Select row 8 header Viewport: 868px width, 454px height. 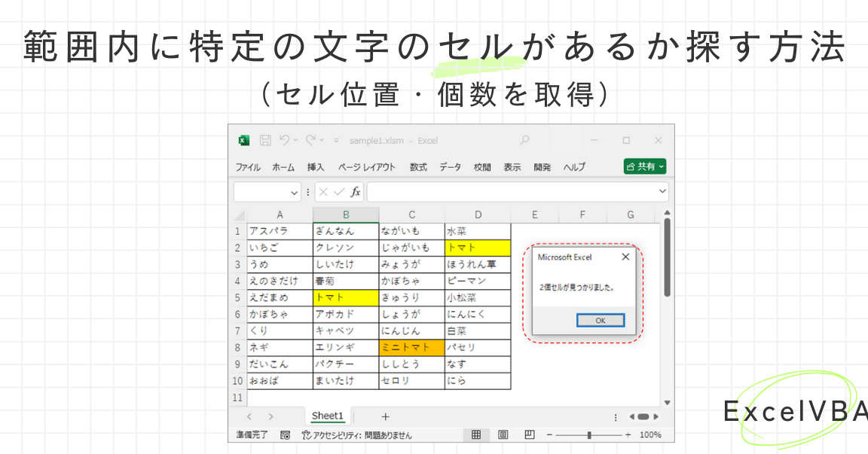pos(237,347)
